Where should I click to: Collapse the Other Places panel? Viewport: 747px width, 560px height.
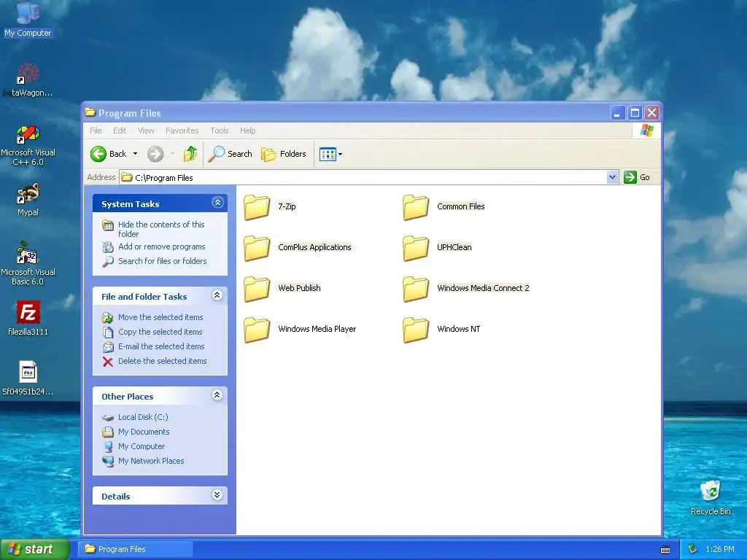tap(217, 395)
